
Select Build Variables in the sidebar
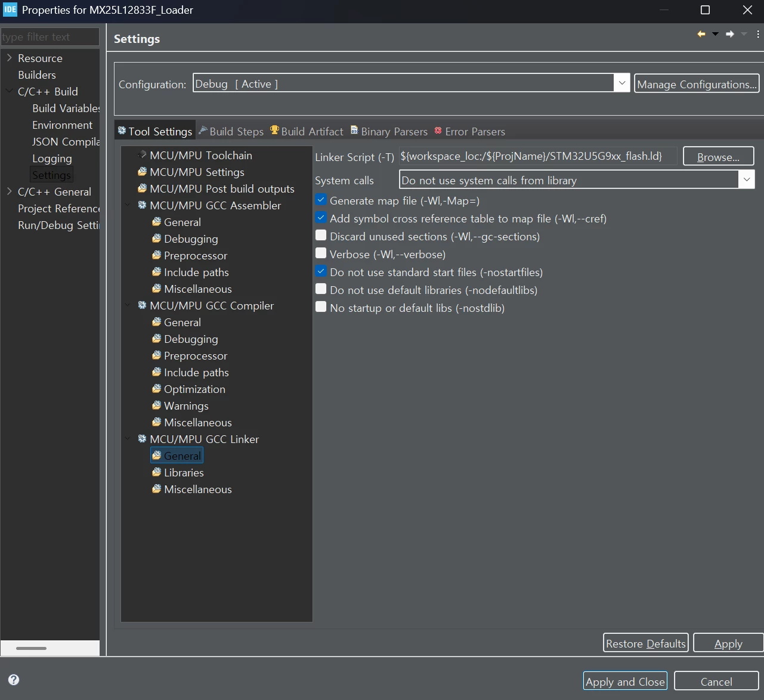coord(66,108)
